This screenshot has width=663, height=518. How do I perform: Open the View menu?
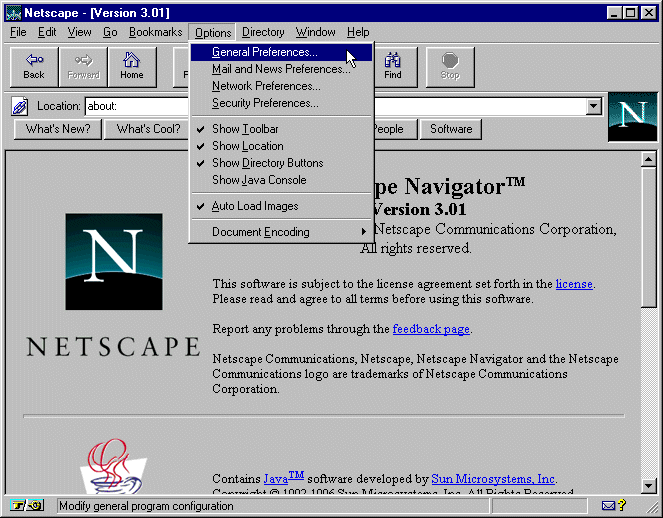pyautogui.click(x=79, y=32)
